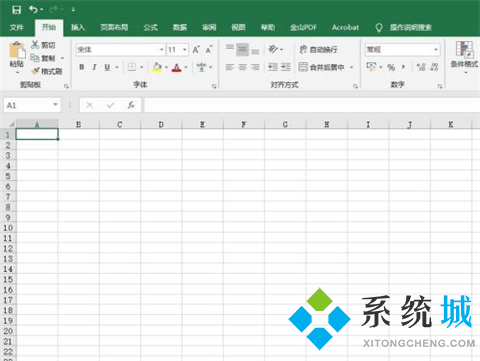480x361 pixels.
Task: Open the 数据 (Data) tab
Action: [180, 27]
